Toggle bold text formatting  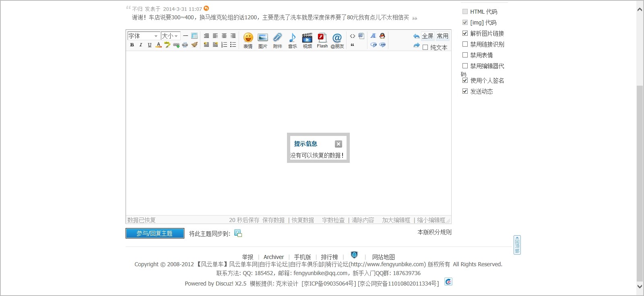click(x=132, y=45)
